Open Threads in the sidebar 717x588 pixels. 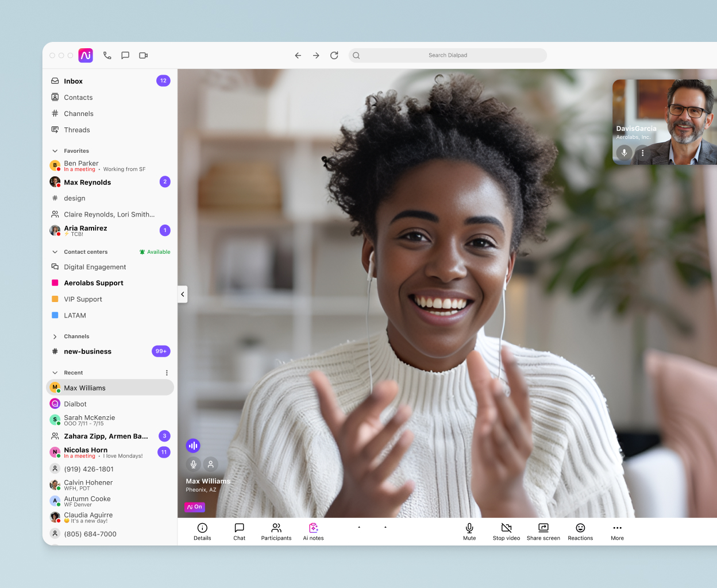(x=76, y=130)
